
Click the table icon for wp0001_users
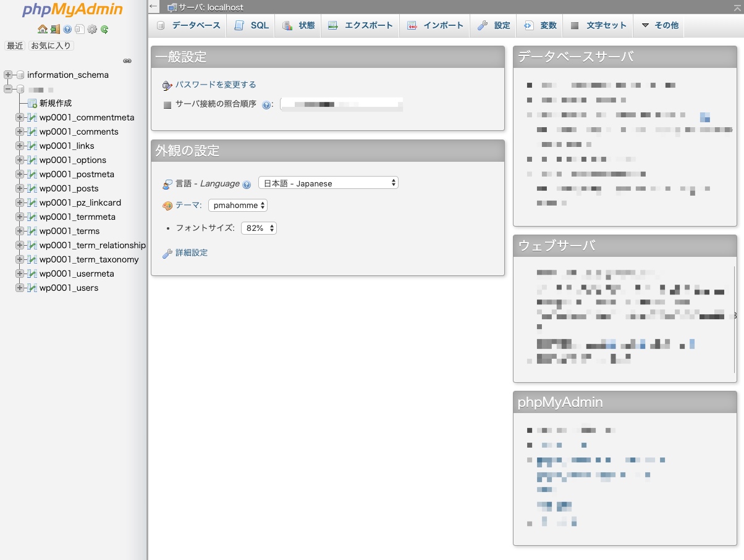pos(33,288)
